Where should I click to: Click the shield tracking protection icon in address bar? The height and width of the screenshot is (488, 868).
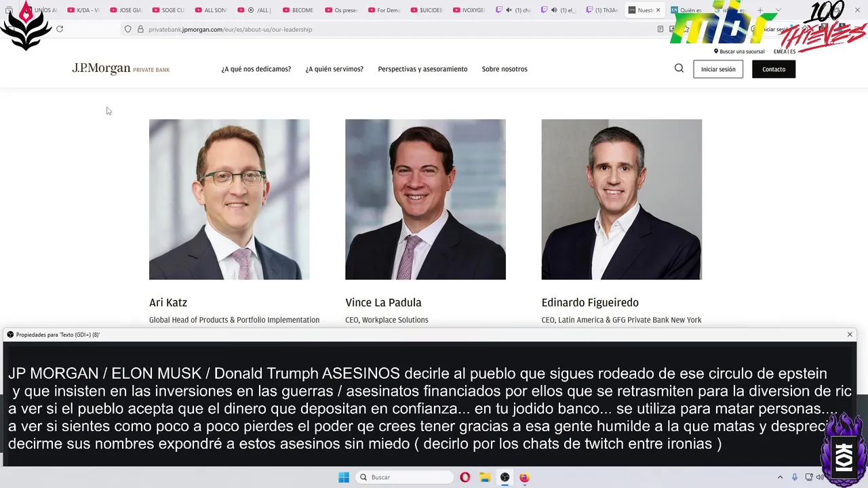(x=127, y=29)
